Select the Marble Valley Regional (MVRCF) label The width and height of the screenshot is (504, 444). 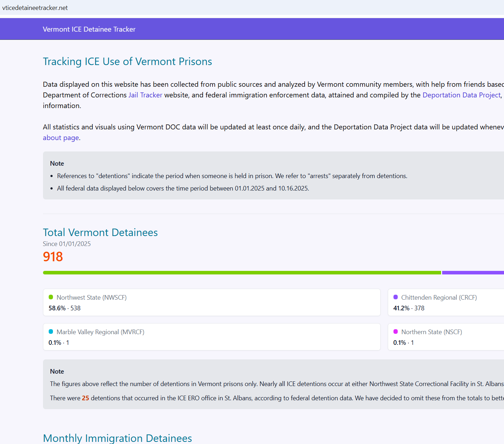click(x=101, y=332)
